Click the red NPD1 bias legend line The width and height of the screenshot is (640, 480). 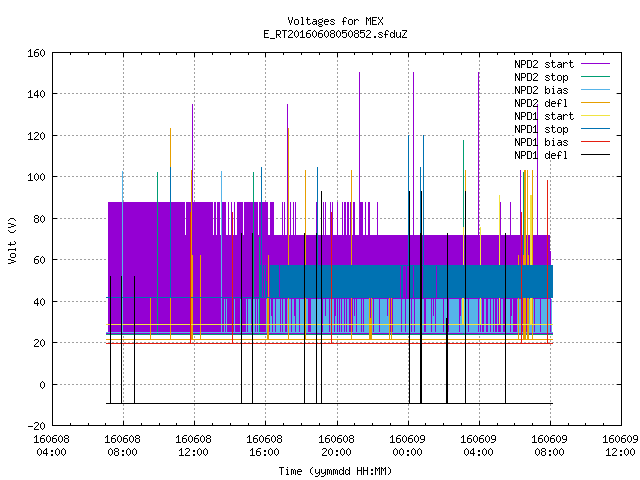(x=595, y=142)
